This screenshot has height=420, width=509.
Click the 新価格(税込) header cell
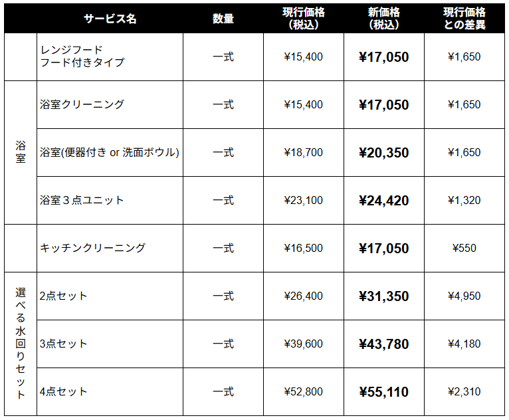pos(383,19)
